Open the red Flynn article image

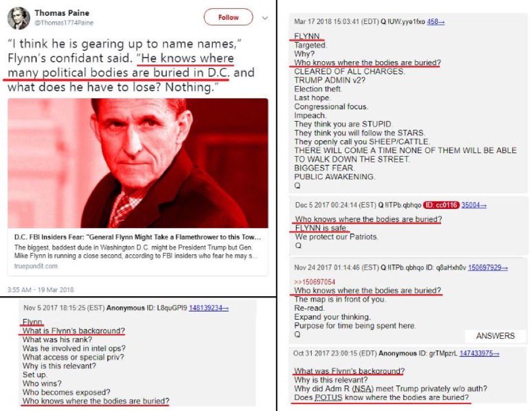(138, 163)
